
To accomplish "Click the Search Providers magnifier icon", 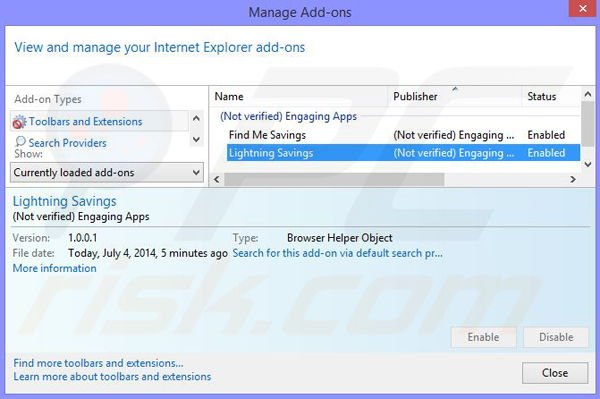I will pos(20,142).
